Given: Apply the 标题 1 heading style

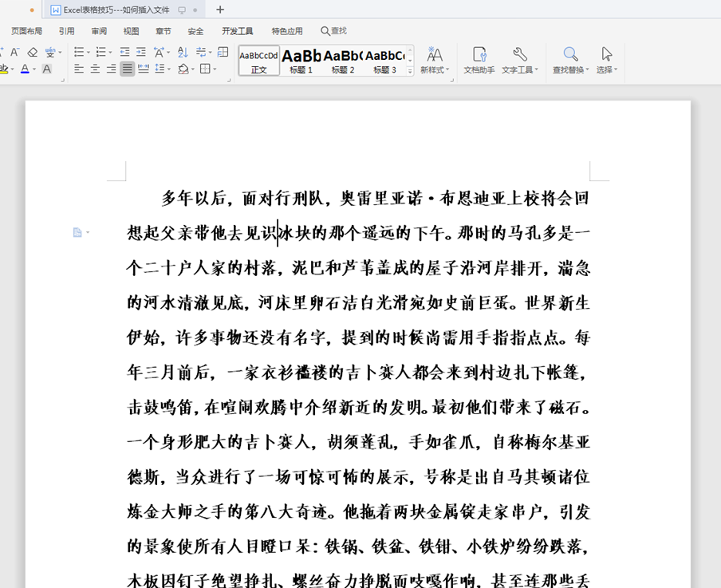Looking at the screenshot, I should click(301, 60).
